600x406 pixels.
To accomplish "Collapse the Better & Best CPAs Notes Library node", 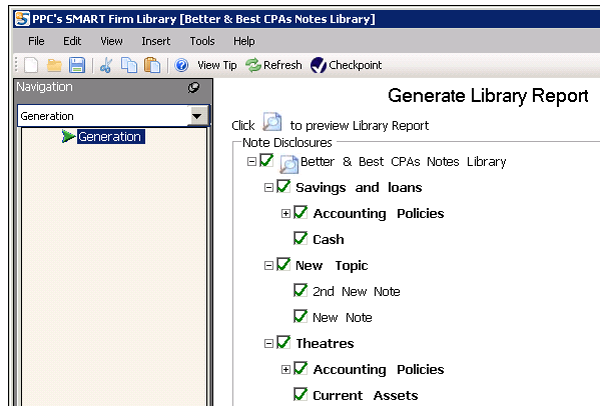I will tap(251, 161).
